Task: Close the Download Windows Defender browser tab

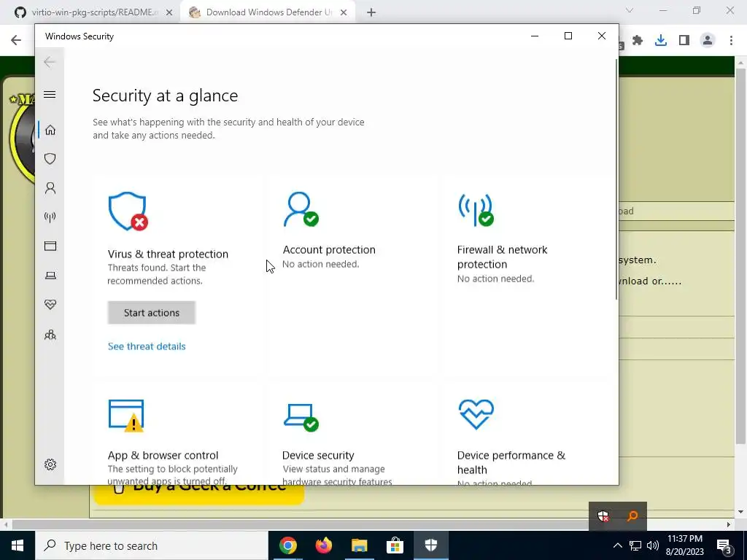Action: click(x=344, y=13)
